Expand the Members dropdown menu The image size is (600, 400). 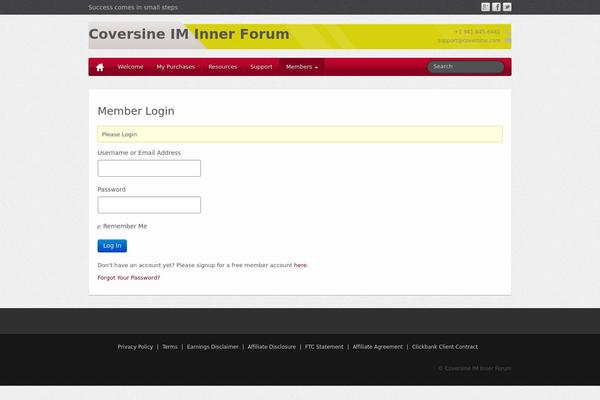pyautogui.click(x=302, y=67)
